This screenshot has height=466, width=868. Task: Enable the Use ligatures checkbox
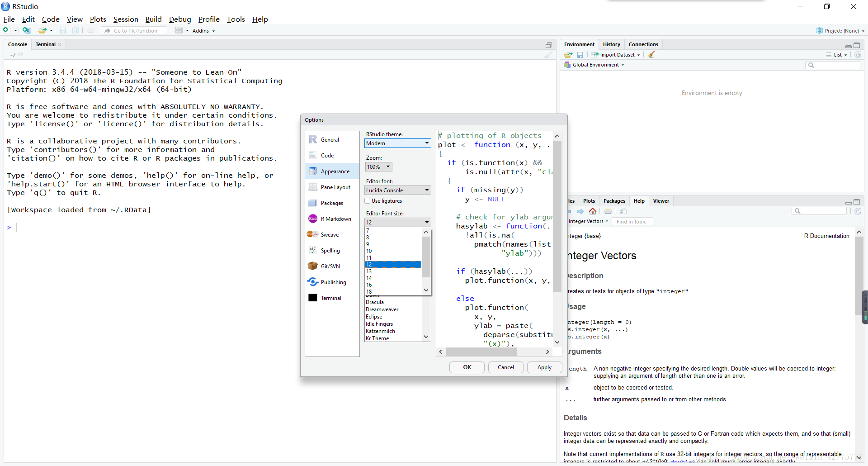click(368, 201)
